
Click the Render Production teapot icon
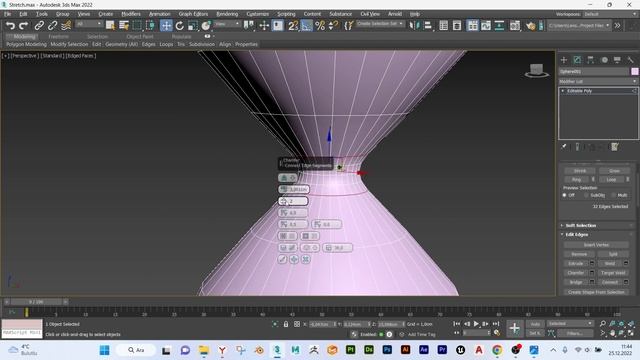(x=531, y=26)
